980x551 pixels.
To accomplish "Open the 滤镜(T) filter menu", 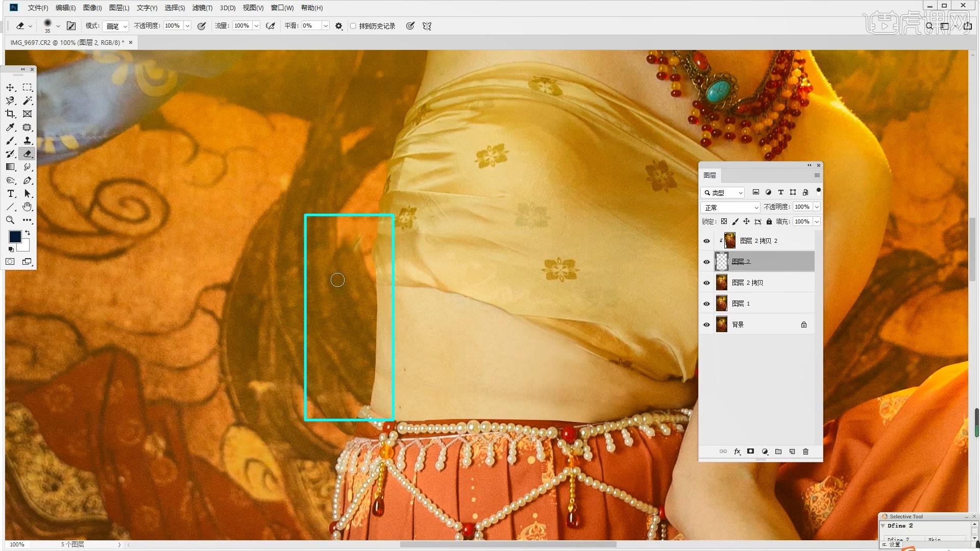I will click(202, 8).
